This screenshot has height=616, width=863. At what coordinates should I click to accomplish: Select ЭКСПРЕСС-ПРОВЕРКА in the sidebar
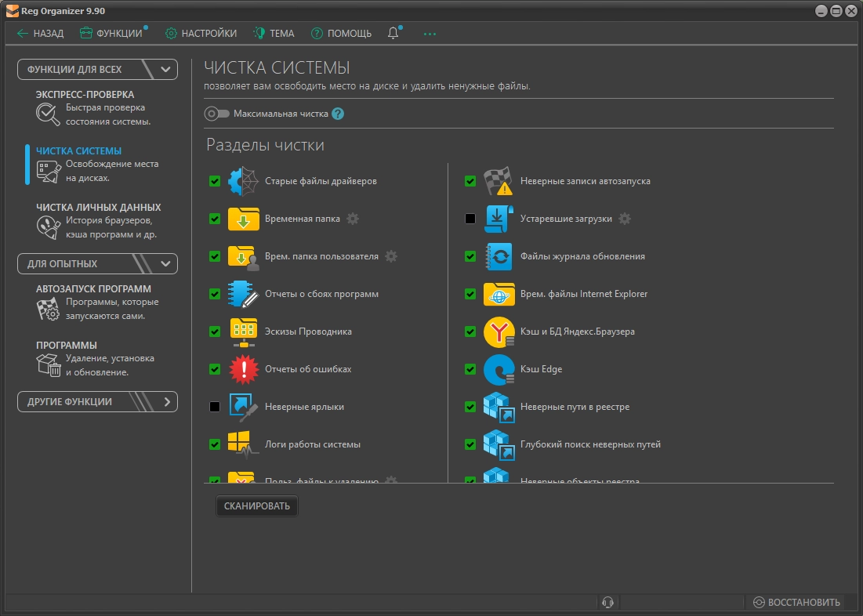(85, 95)
